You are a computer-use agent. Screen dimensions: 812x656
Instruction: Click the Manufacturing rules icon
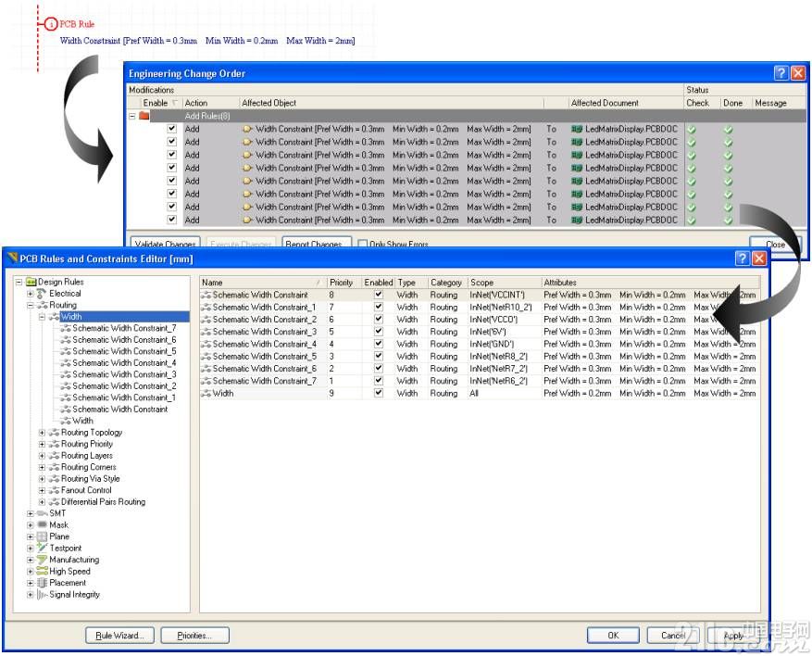42,561
